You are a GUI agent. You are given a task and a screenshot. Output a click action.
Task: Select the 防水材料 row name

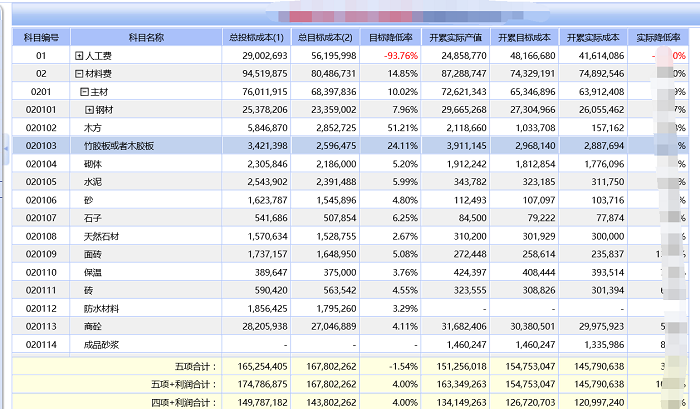click(102, 309)
